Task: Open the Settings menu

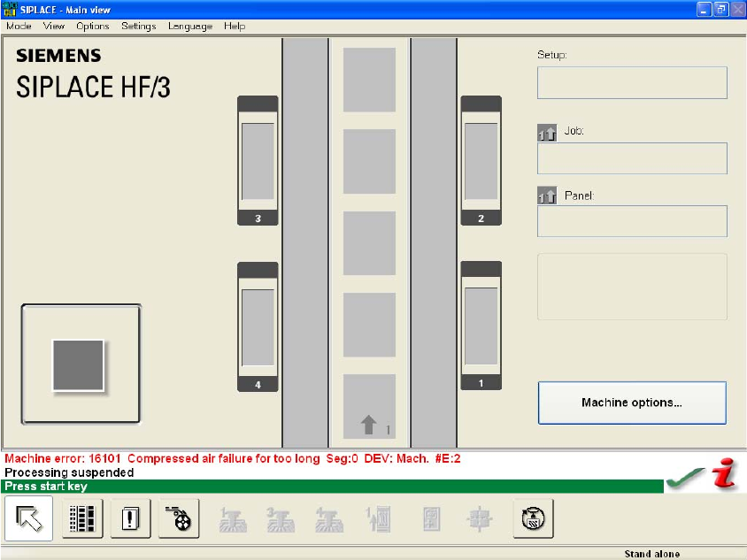Action: [139, 27]
